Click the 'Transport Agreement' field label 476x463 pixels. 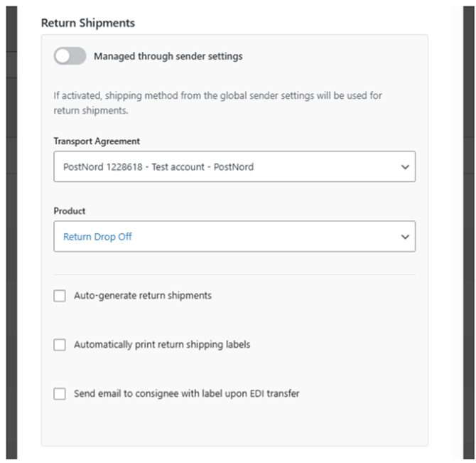[97, 142]
